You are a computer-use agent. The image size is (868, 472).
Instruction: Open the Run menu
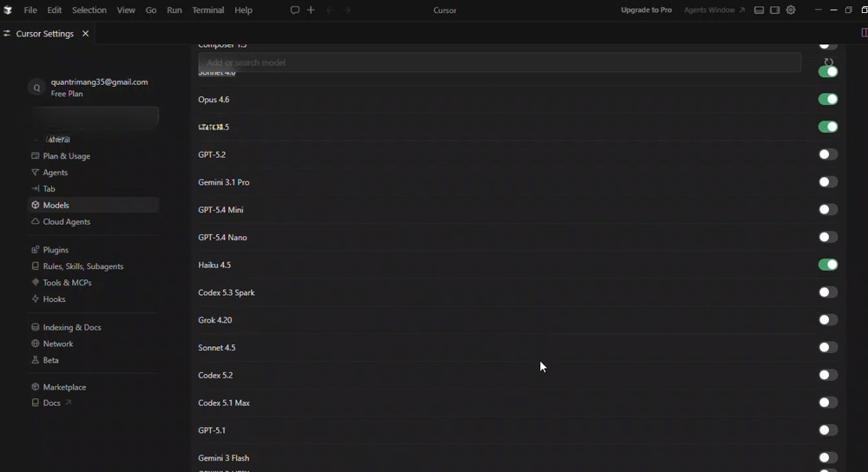174,10
